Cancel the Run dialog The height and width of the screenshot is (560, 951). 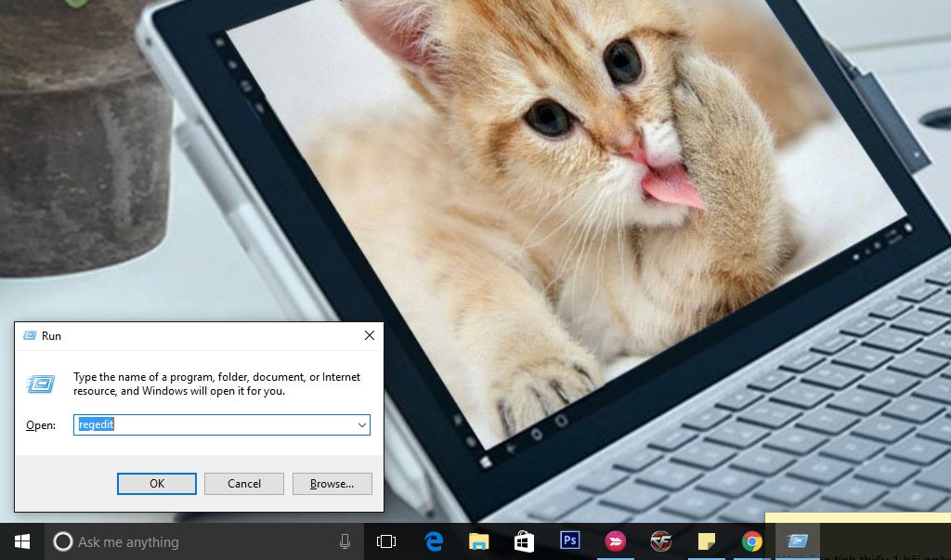click(243, 483)
